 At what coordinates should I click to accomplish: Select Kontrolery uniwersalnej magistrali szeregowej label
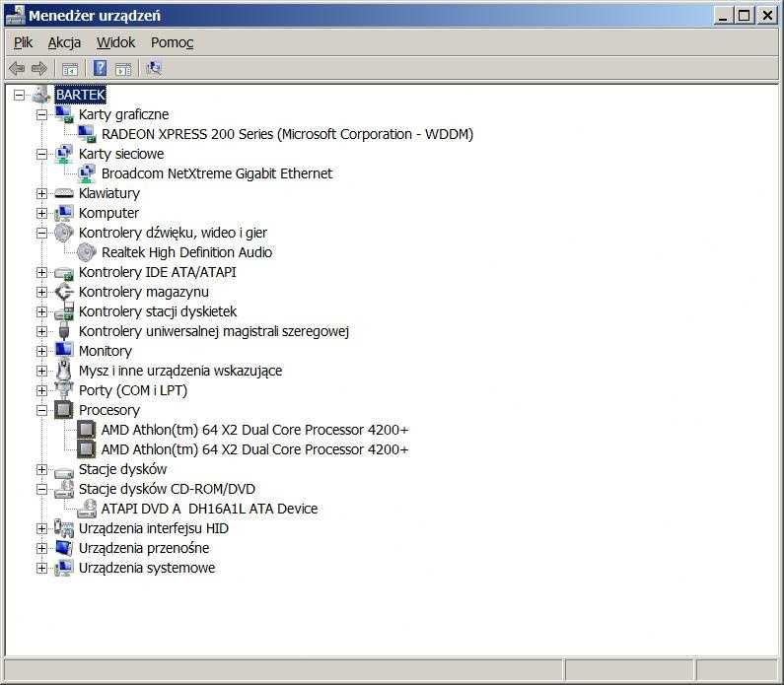[213, 331]
